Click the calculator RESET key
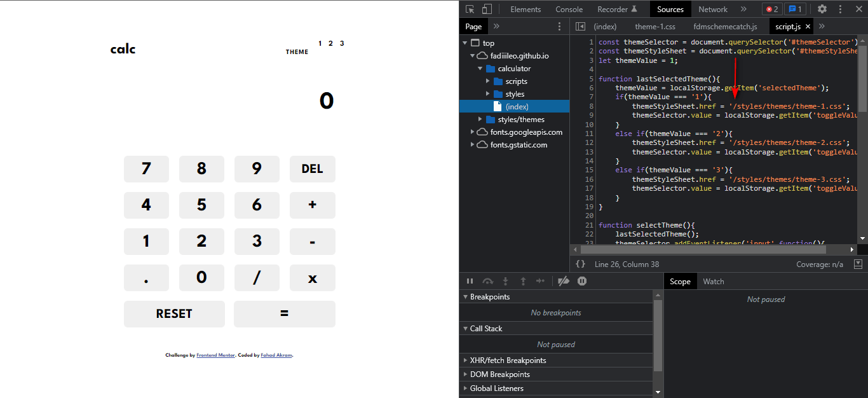Screen dimensions: 868x398 (174, 314)
